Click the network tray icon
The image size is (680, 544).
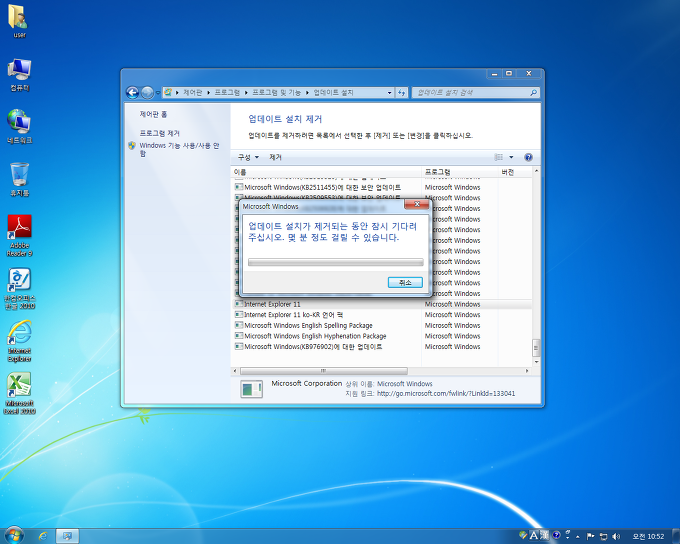coord(603,537)
